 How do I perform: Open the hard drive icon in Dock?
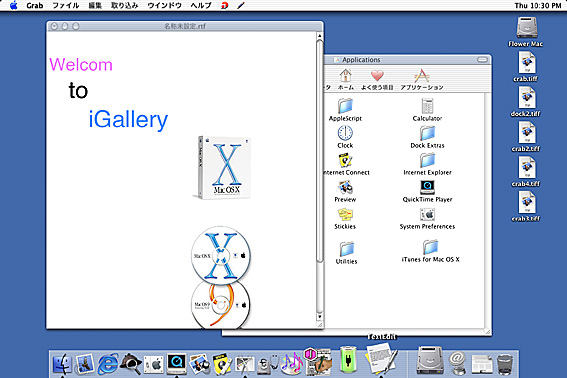(x=430, y=360)
